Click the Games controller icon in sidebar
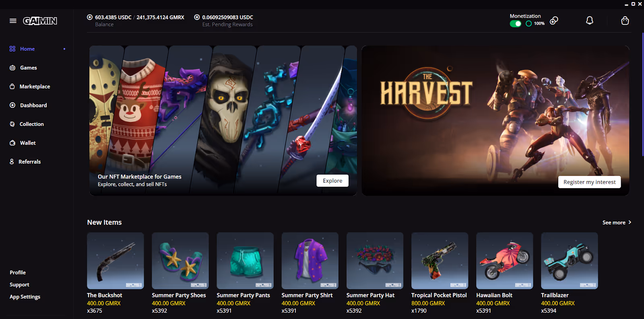This screenshot has height=319, width=644. pyautogui.click(x=12, y=68)
